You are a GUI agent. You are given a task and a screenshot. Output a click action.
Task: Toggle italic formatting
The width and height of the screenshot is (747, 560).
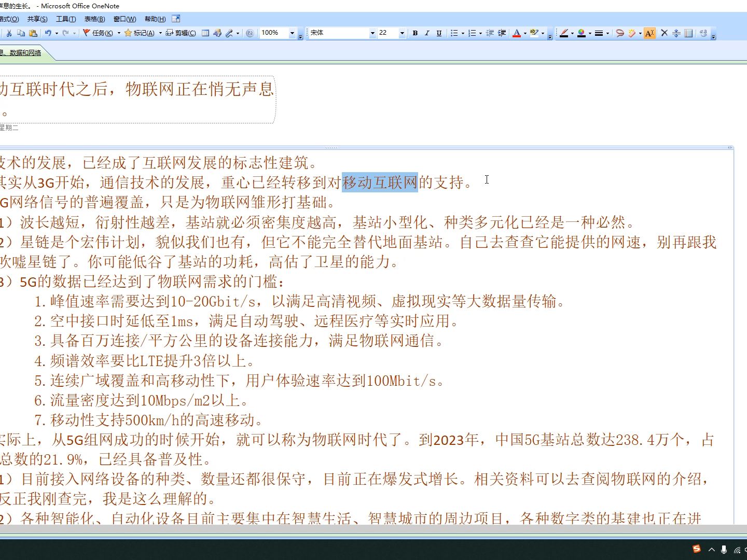[427, 33]
